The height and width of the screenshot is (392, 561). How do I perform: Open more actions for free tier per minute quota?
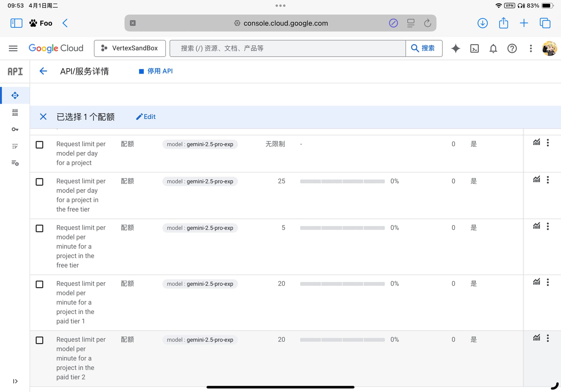[x=548, y=226]
